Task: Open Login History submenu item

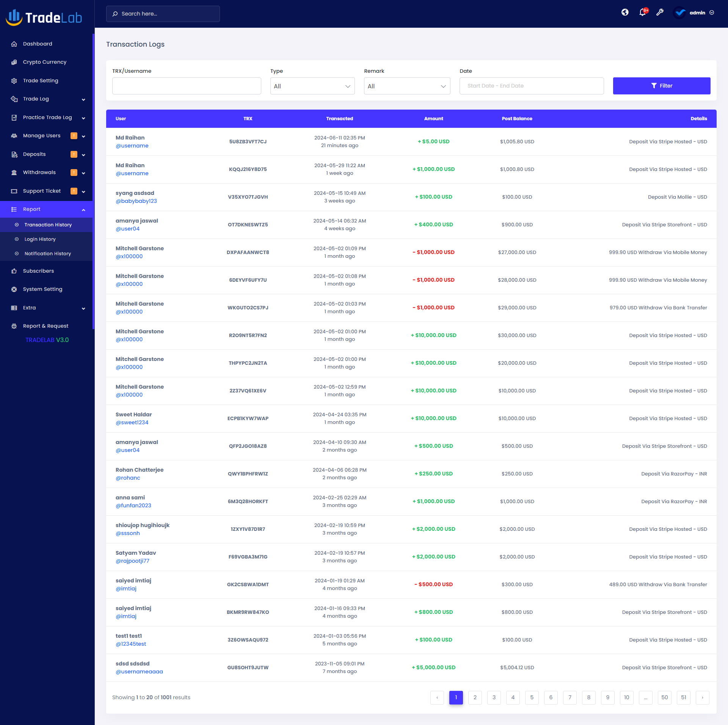Action: coord(40,239)
